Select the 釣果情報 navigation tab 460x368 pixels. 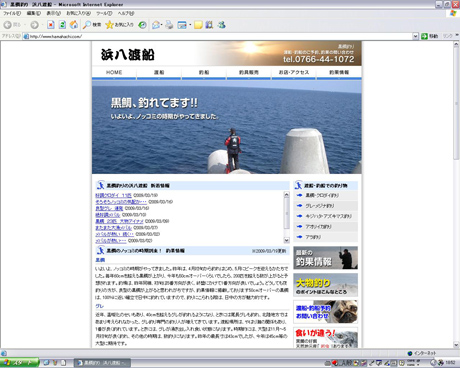[x=339, y=73]
